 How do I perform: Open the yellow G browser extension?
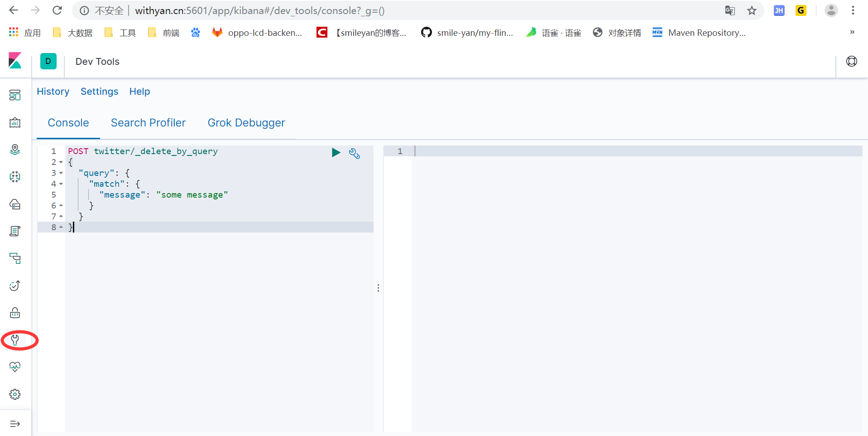click(x=801, y=10)
